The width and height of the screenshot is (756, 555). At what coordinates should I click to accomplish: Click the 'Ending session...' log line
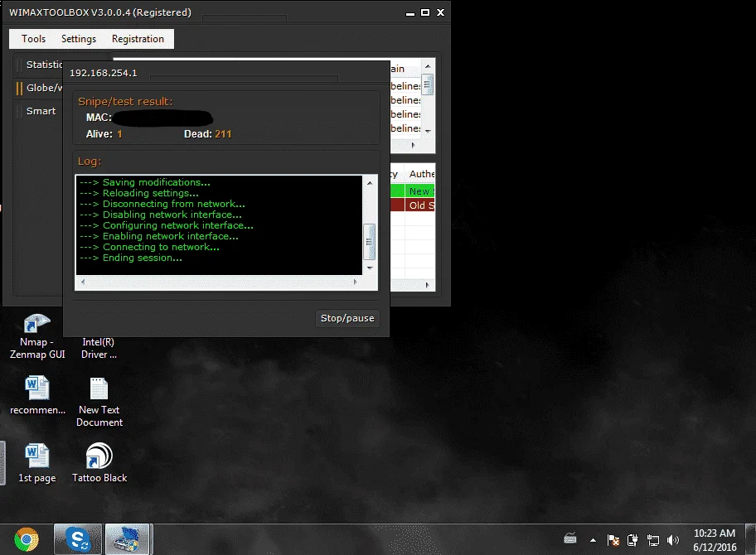click(131, 258)
